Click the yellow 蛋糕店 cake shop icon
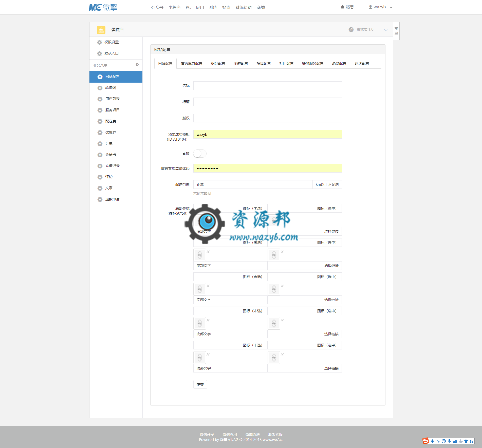 pos(101,30)
